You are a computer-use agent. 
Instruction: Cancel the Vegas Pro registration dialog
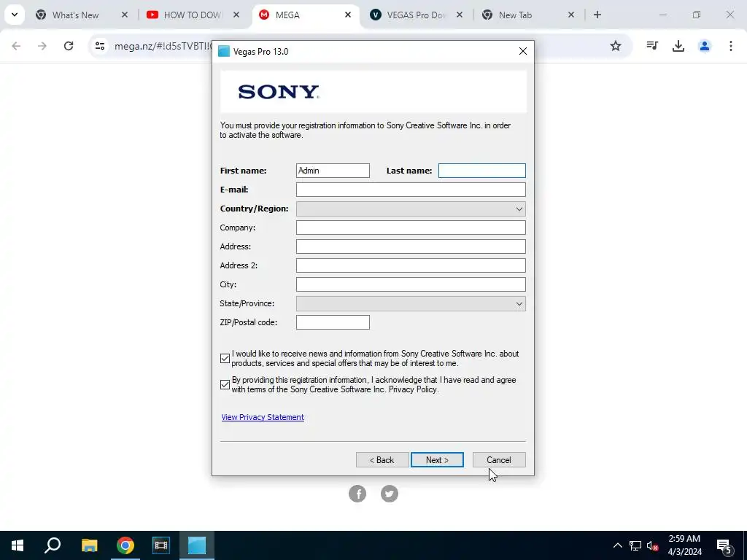(x=499, y=459)
